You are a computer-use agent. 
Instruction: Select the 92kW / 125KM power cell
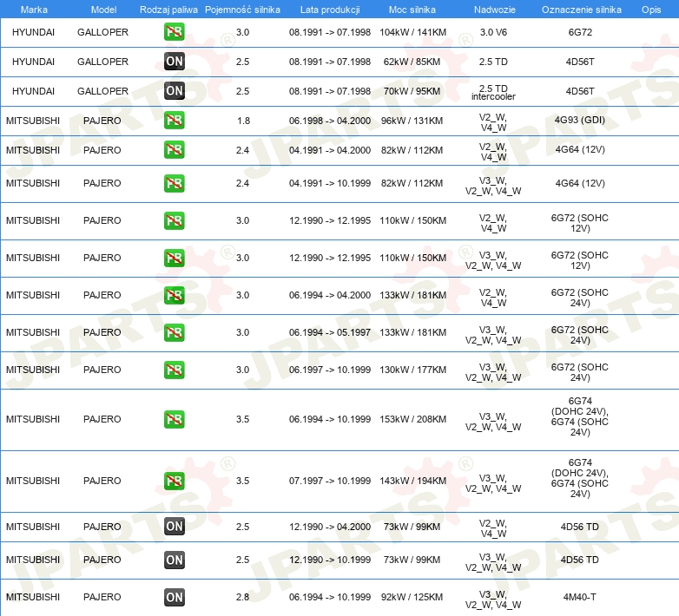pyautogui.click(x=412, y=597)
